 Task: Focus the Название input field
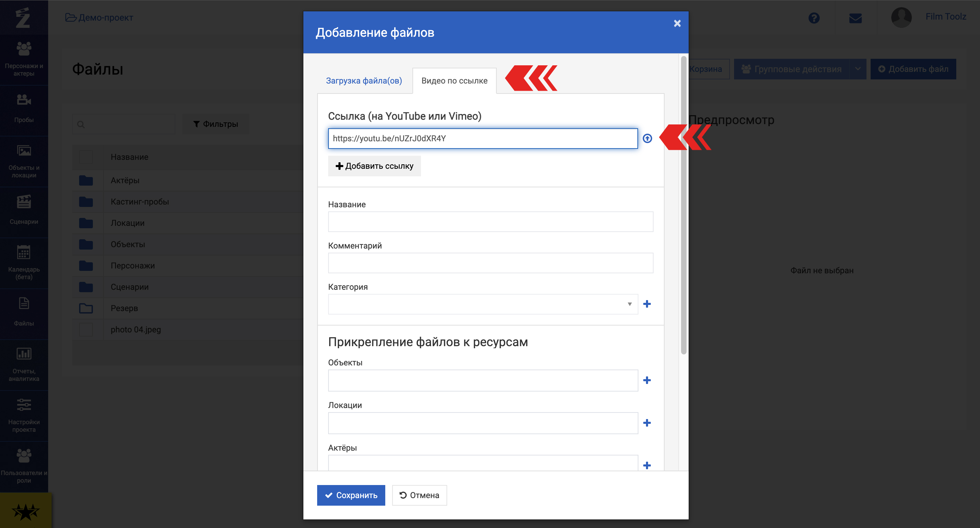click(491, 222)
